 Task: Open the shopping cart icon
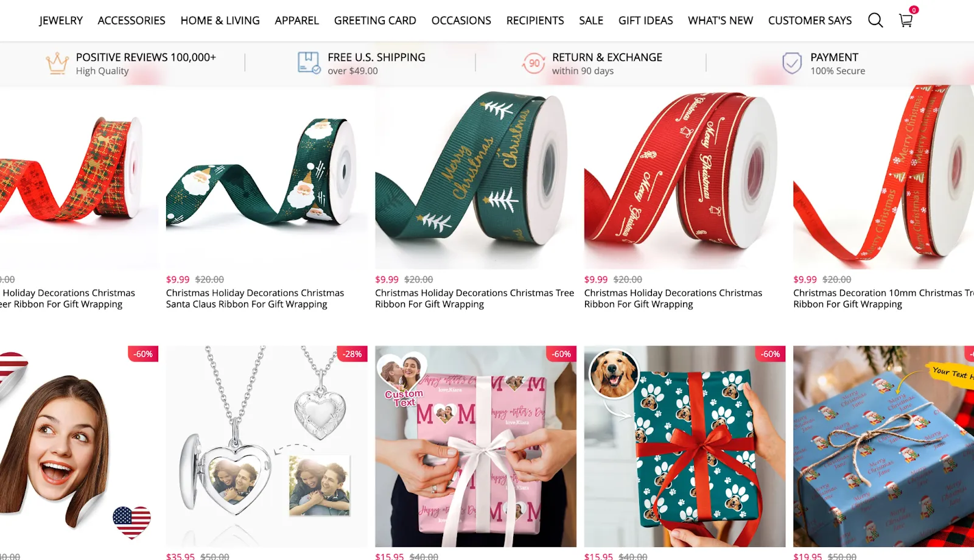[906, 20]
